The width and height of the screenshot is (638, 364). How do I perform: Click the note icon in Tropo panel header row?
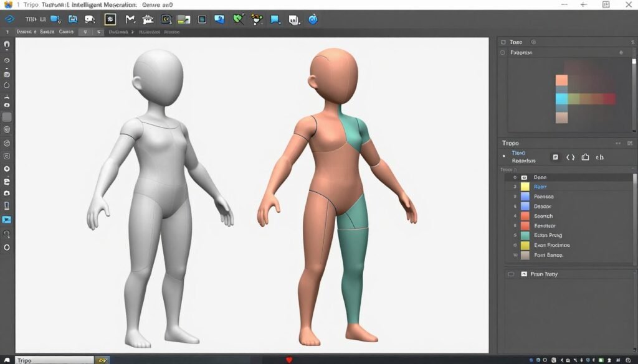tap(555, 157)
